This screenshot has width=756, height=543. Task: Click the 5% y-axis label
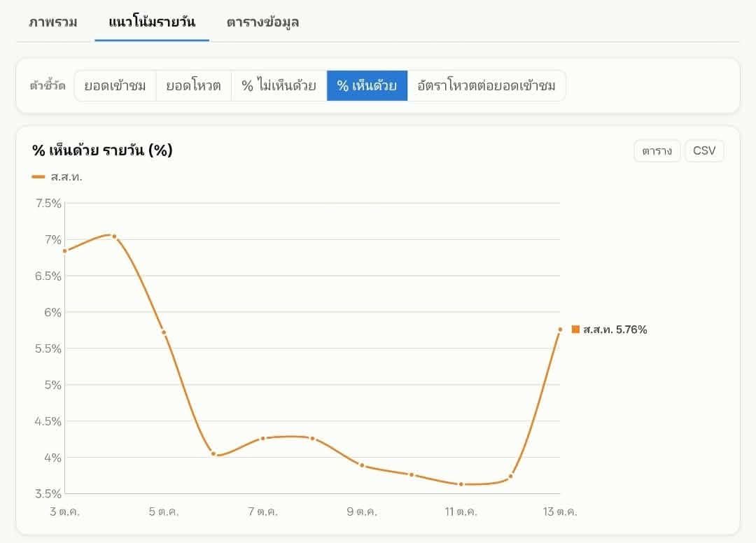pyautogui.click(x=53, y=385)
